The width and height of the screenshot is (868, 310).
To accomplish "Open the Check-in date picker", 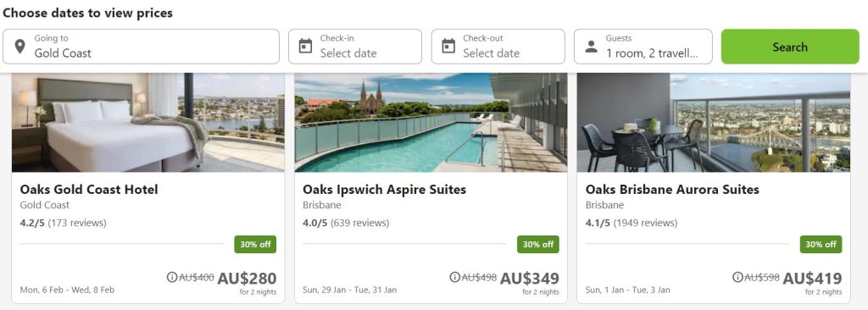I will [x=355, y=47].
